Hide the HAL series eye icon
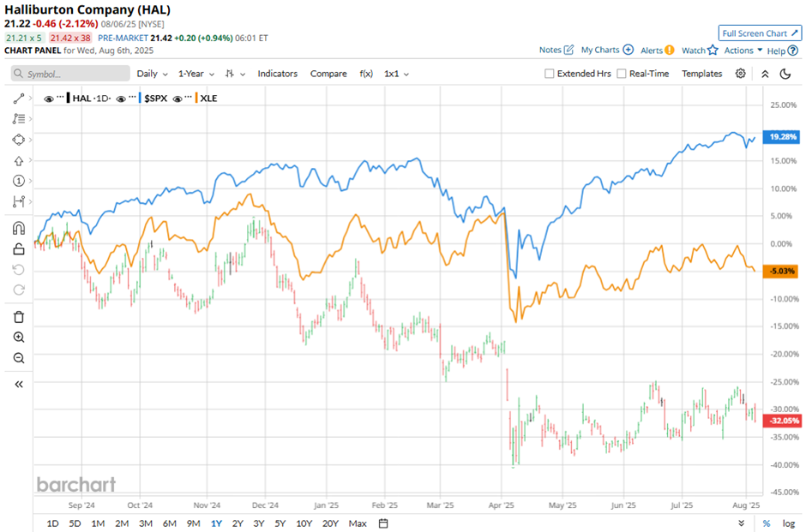 coord(49,99)
